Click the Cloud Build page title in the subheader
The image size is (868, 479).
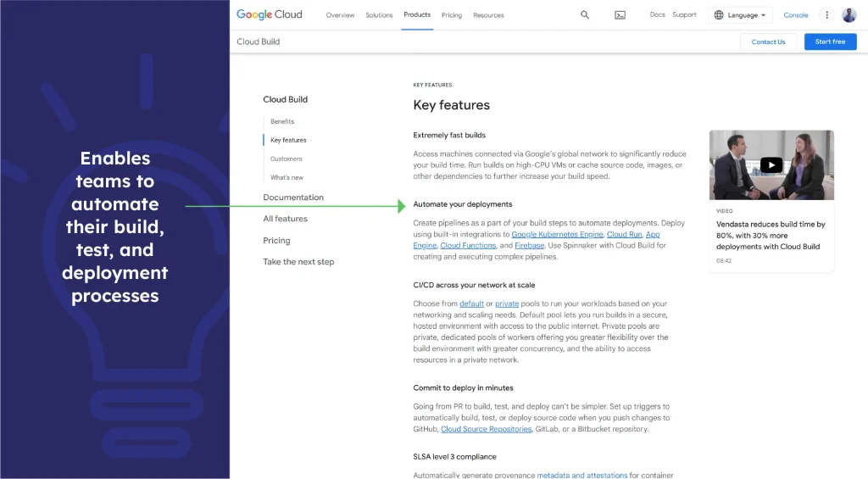258,42
